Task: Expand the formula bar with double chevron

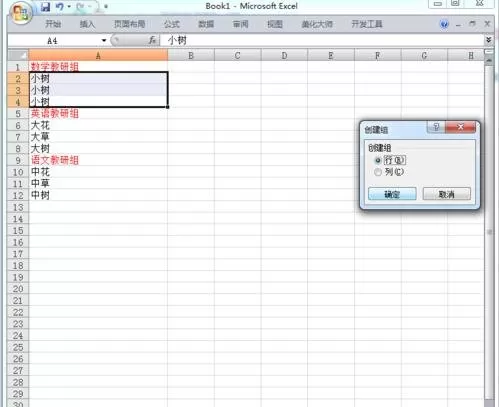Action: pyautogui.click(x=489, y=40)
